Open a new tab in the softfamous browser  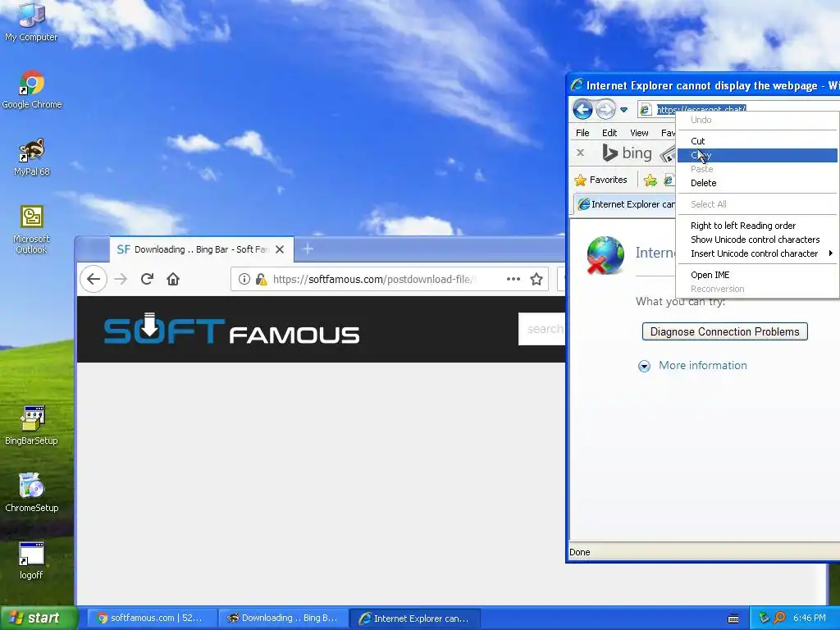tap(308, 249)
